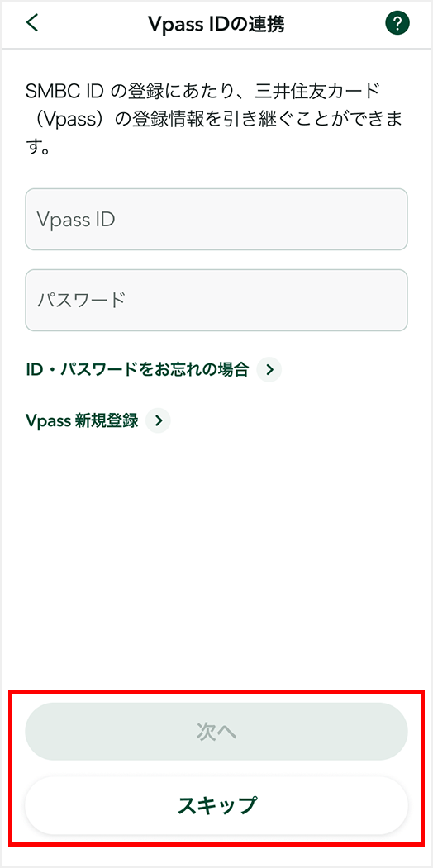Screen dimensions: 433x868
Task: Tap the 次へ button
Action: point(216,731)
